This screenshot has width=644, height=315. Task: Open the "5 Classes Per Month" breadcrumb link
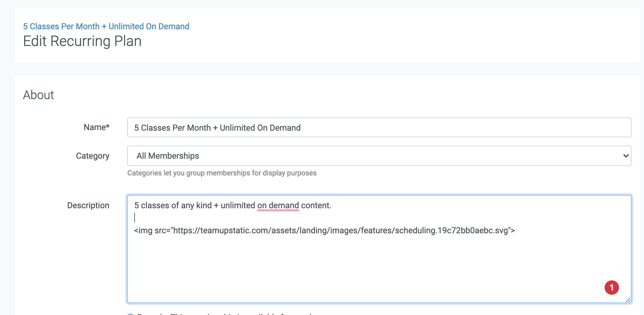(x=106, y=26)
